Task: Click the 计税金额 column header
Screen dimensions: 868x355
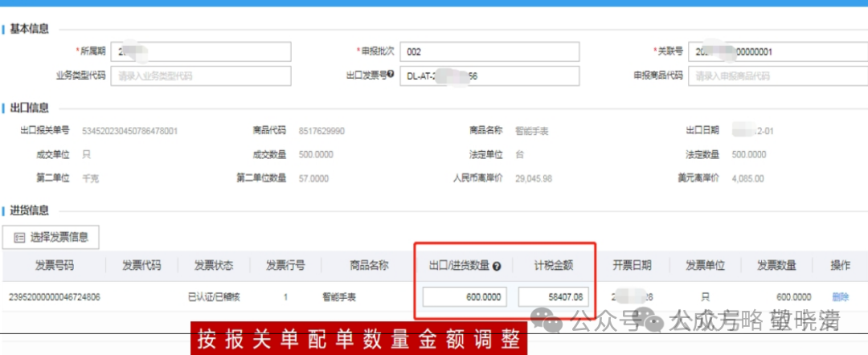Action: coord(554,265)
